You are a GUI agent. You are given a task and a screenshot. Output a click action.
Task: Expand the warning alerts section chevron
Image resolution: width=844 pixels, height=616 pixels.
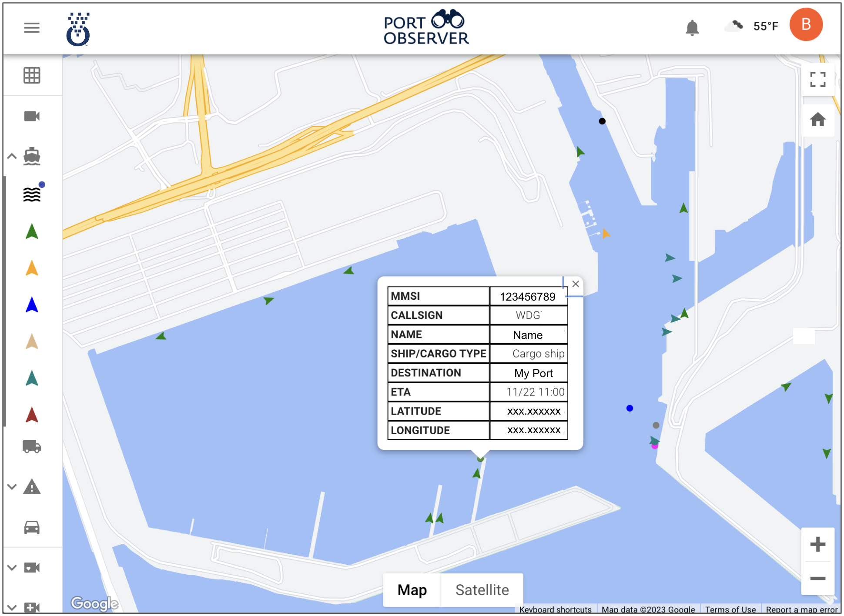click(x=12, y=487)
